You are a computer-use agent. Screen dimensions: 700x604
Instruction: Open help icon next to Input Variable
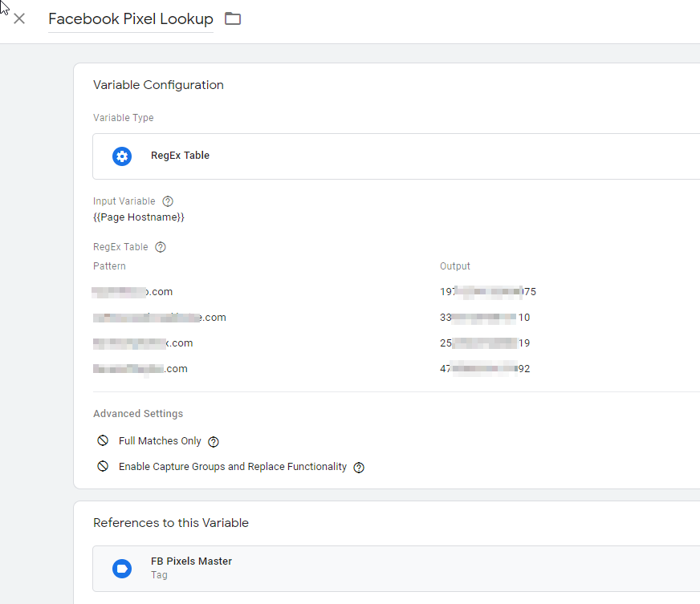tap(168, 201)
